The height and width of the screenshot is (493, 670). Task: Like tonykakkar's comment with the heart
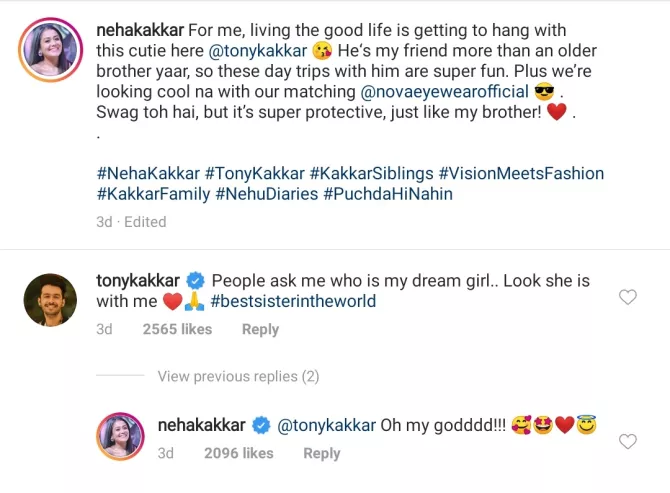click(x=628, y=297)
